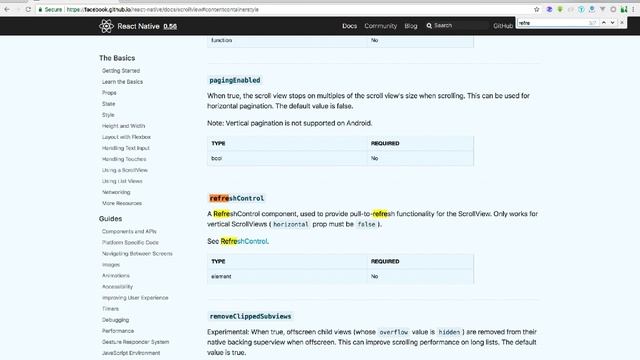Open Using a ScrollView in sidebar
This screenshot has height=360, width=640.
tap(125, 170)
